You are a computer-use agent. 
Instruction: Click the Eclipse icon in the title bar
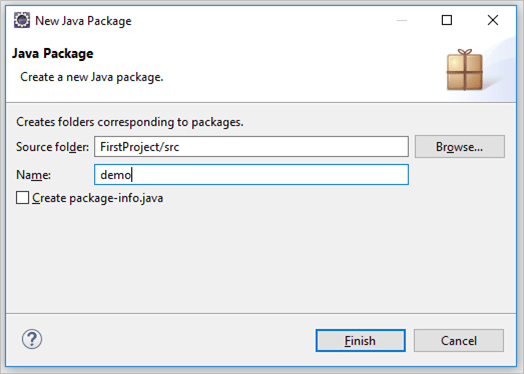(x=22, y=20)
